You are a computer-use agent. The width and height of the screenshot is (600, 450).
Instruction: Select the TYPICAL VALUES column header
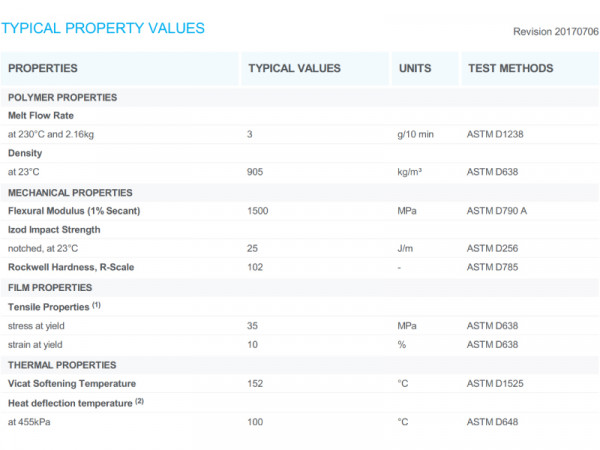click(294, 68)
